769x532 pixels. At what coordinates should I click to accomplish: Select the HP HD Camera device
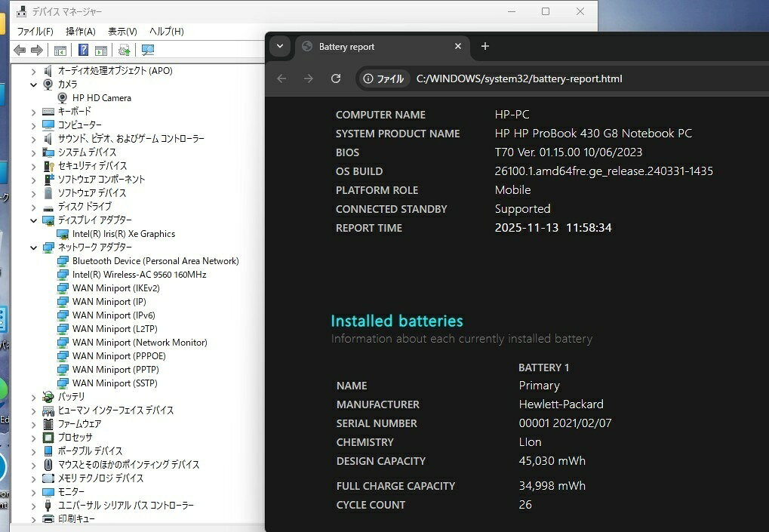coord(101,98)
